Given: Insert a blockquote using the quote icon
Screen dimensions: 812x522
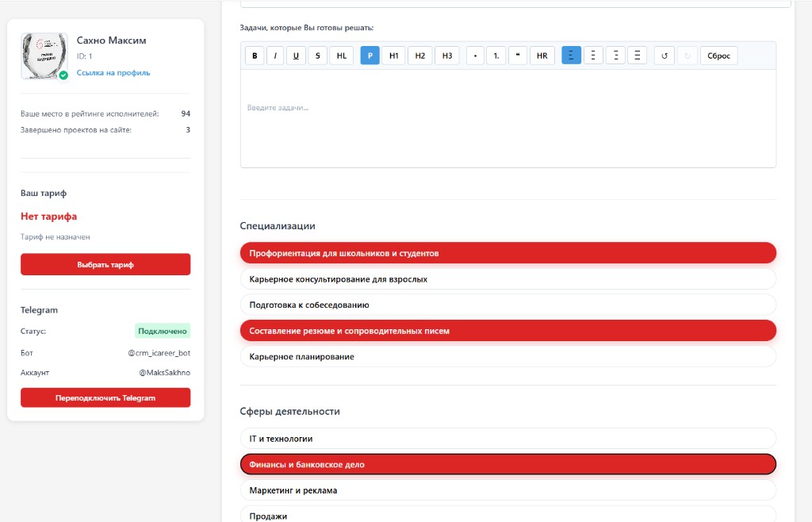Looking at the screenshot, I should pos(517,56).
